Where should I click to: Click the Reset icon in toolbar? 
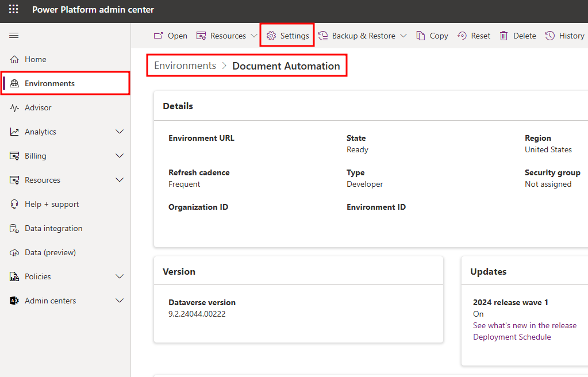pyautogui.click(x=462, y=36)
